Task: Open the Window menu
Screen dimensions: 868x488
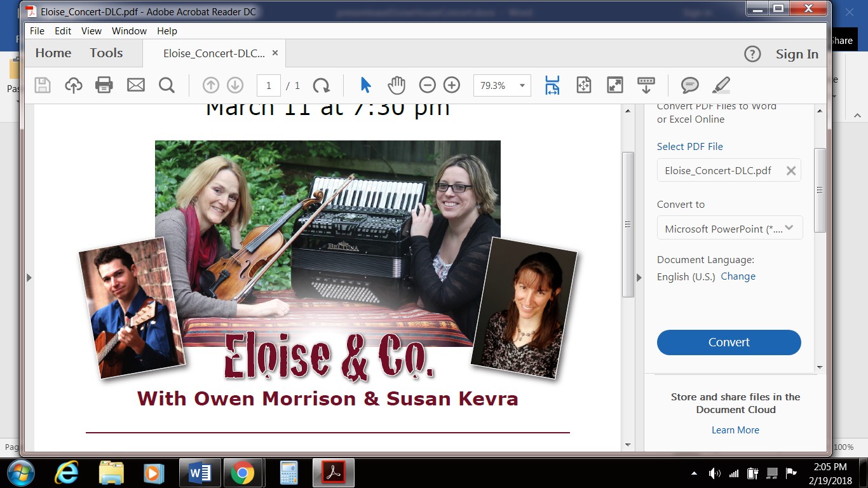Action: click(129, 30)
